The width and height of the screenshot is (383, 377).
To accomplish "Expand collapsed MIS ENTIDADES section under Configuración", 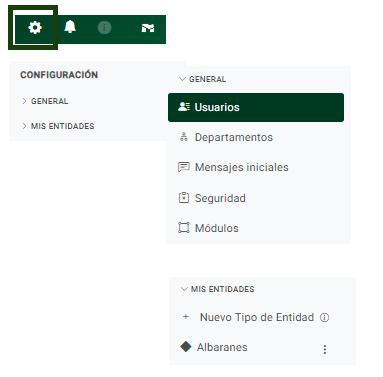I will [58, 126].
